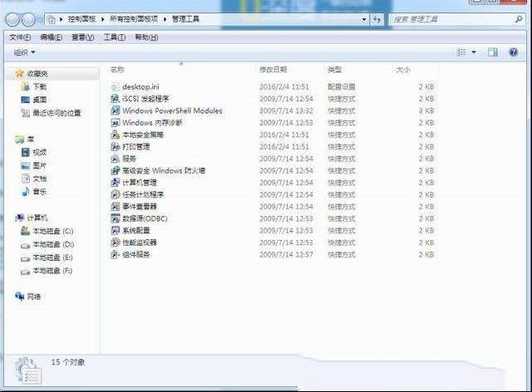The height and width of the screenshot is (392, 532).
Task: Click the back navigation arrow button
Action: point(12,20)
